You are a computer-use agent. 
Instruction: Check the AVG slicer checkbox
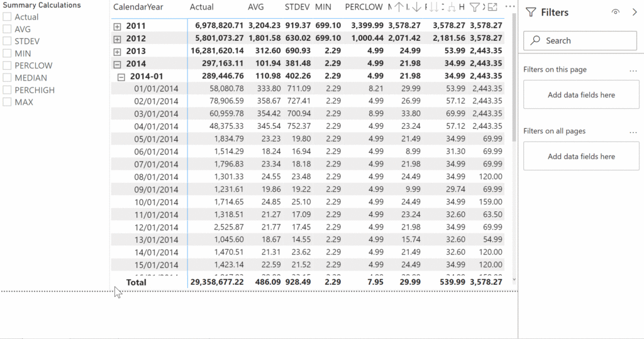tap(7, 29)
